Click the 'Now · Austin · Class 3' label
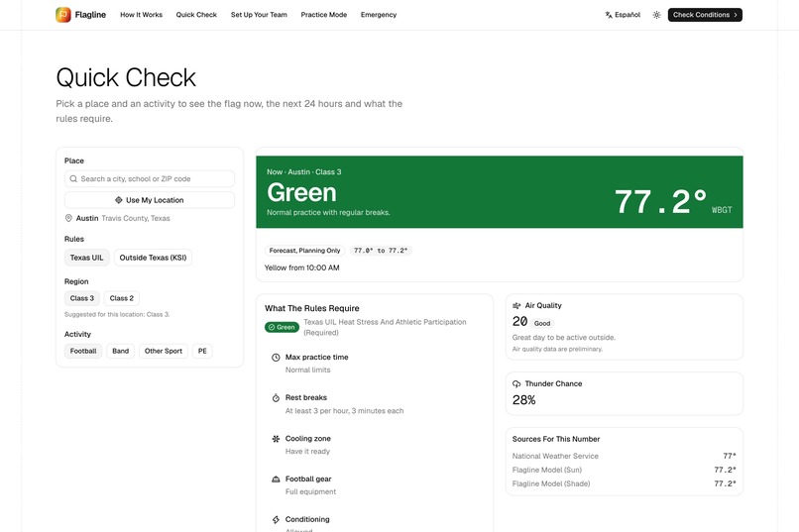 (x=304, y=172)
